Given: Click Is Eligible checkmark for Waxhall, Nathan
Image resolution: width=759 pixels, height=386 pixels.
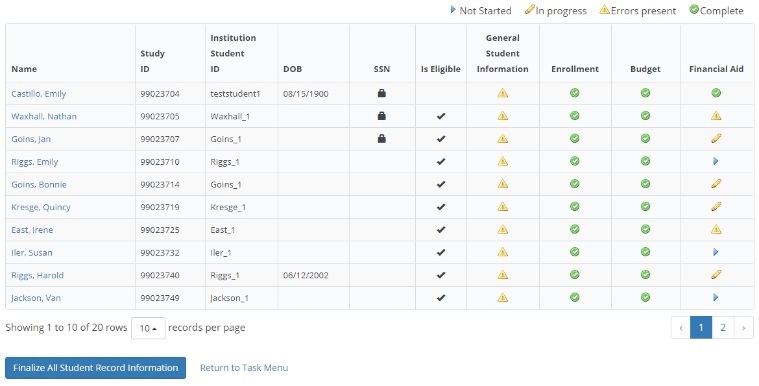Looking at the screenshot, I should click(x=440, y=116).
